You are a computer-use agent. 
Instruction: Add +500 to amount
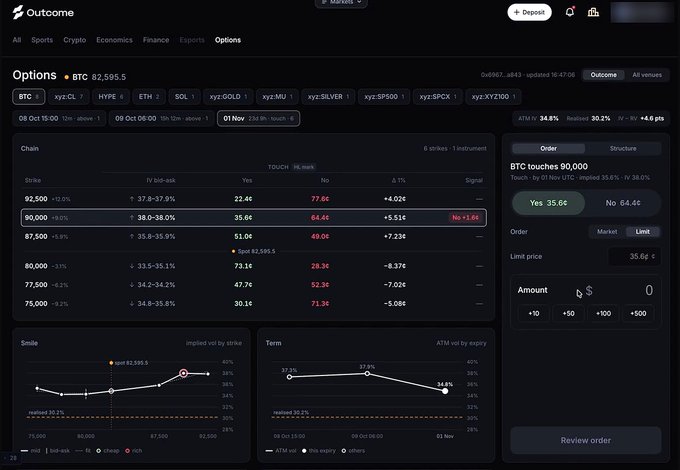[638, 313]
